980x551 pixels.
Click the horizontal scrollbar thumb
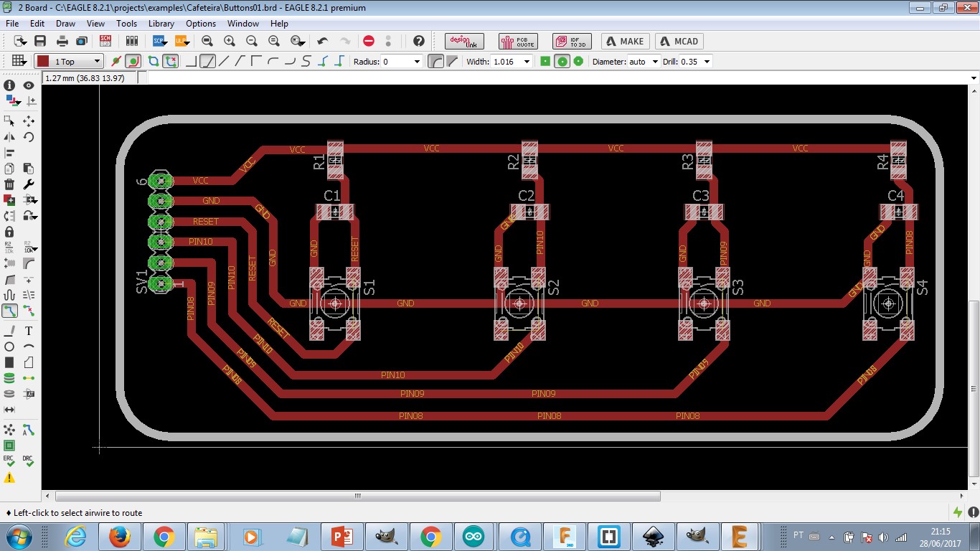[358, 496]
